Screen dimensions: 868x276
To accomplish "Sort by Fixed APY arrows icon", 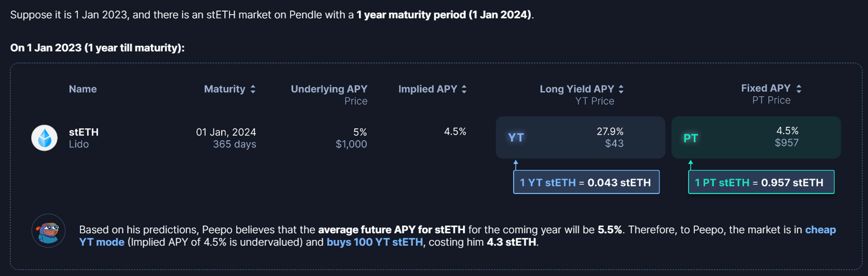I will [x=799, y=88].
